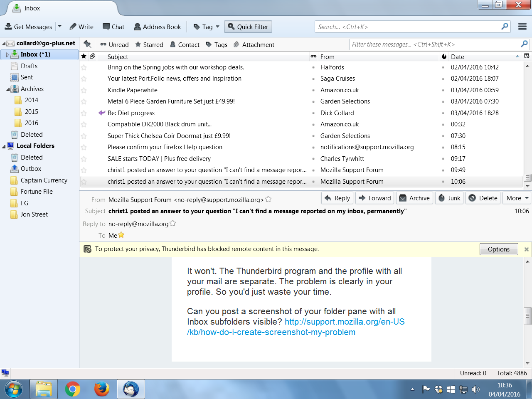
Task: Forward the selected message
Action: 374,198
